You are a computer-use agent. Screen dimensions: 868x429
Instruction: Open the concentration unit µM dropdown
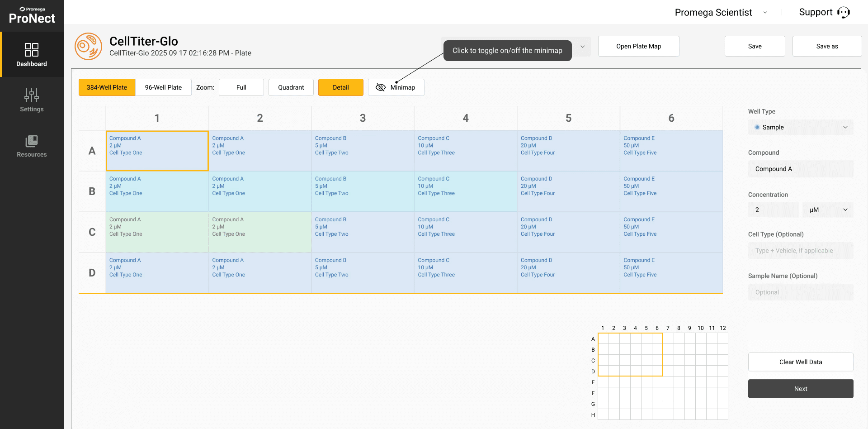click(828, 210)
